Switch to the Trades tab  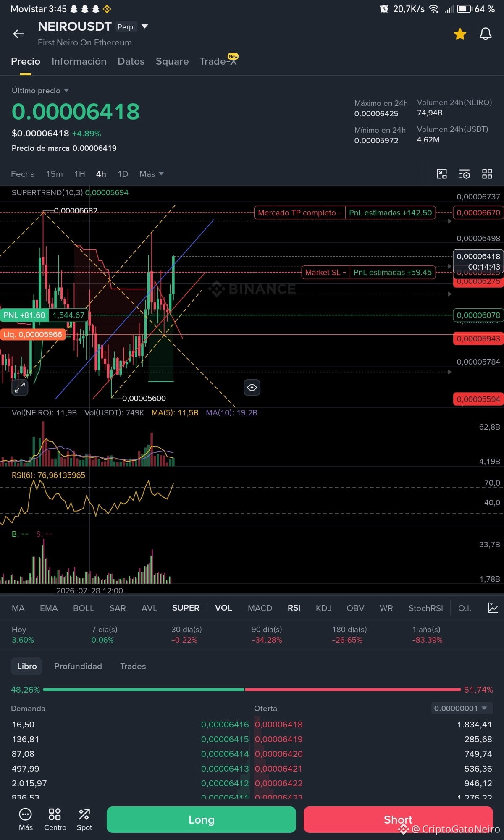[133, 666]
